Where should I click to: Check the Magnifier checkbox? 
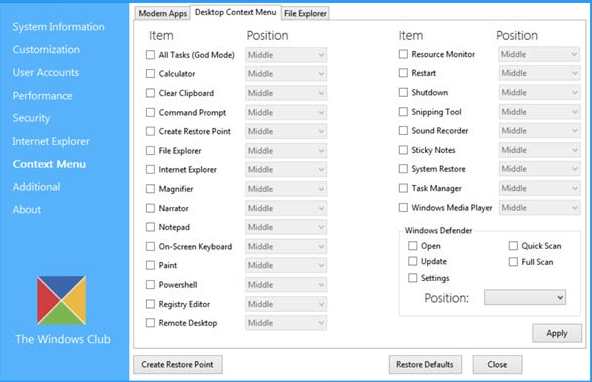tap(150, 189)
